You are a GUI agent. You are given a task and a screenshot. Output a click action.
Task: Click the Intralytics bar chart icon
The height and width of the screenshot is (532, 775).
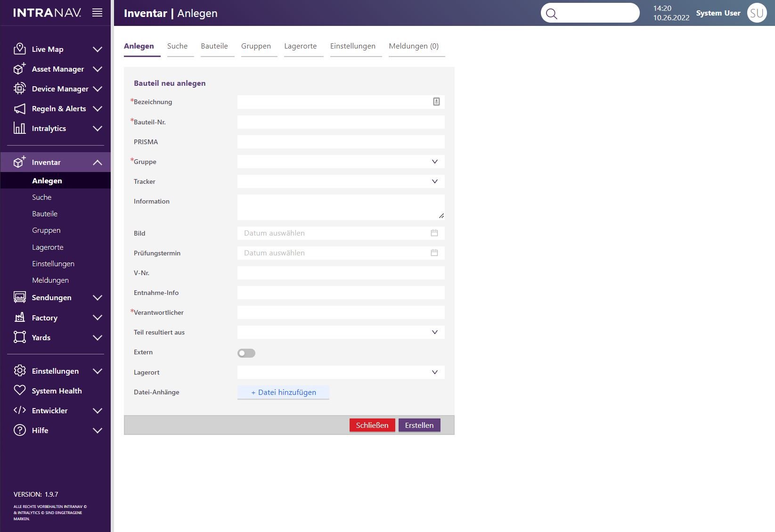click(19, 128)
